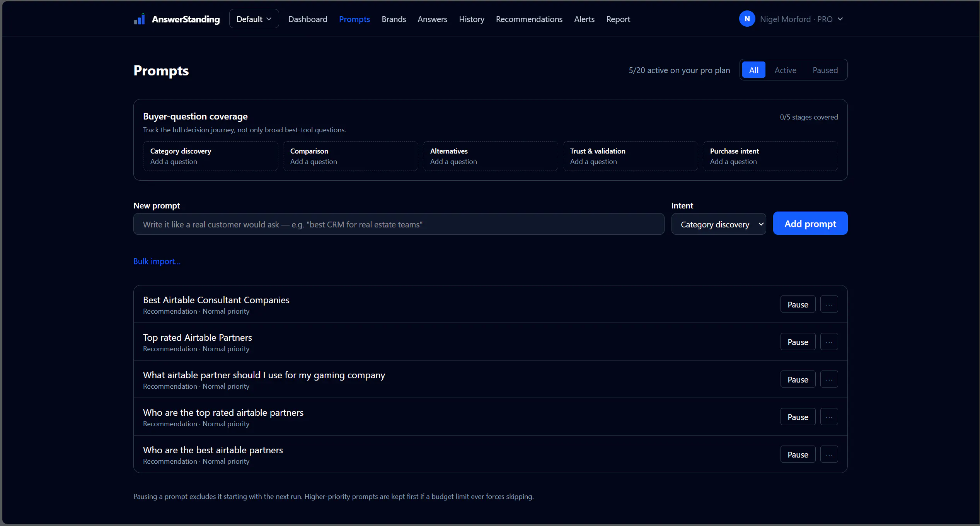The height and width of the screenshot is (526, 980).
Task: Open more options for Best Airtable Consultant Companies
Action: [829, 304]
